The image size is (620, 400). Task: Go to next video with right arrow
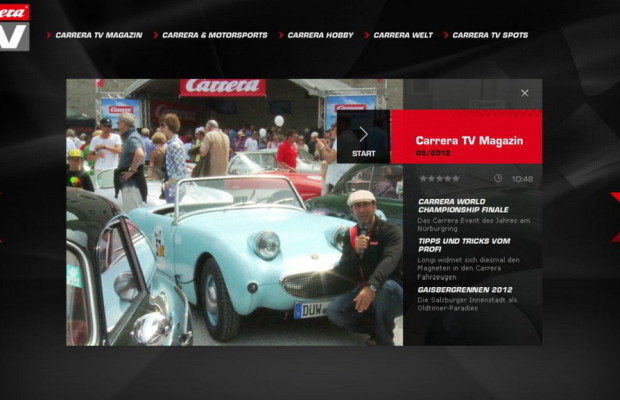pos(615,217)
